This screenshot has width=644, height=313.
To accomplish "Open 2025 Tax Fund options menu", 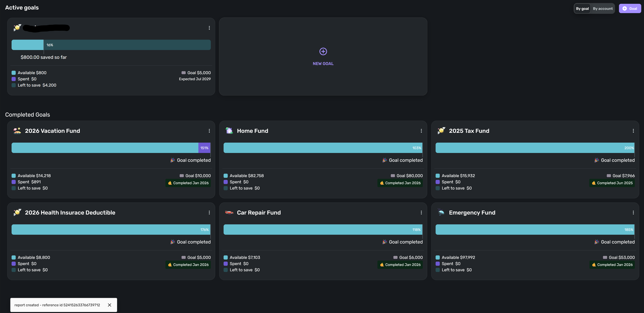I will tap(633, 131).
